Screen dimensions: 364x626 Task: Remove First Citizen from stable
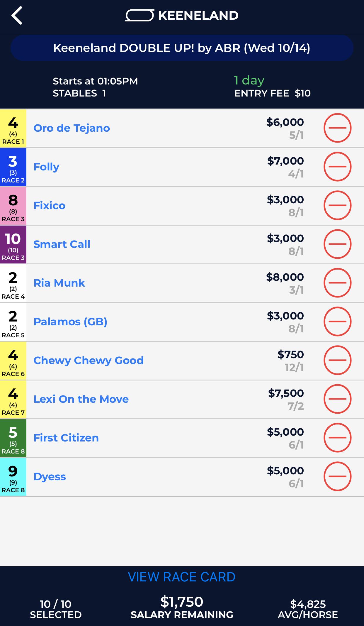pyautogui.click(x=337, y=438)
